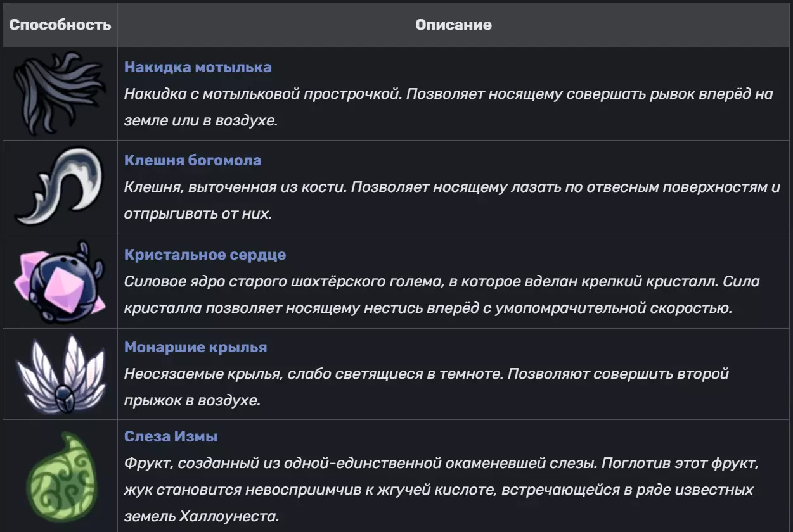Click the "Способность" column header
Viewport: 793px width, 532px height.
click(60, 25)
